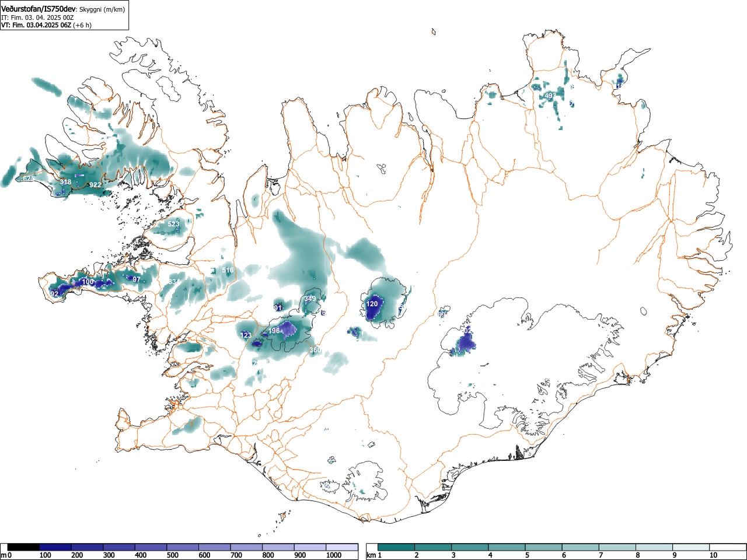The width and height of the screenshot is (747, 560).
Task: Click the 500 tick label in the metre legend
Action: (172, 555)
